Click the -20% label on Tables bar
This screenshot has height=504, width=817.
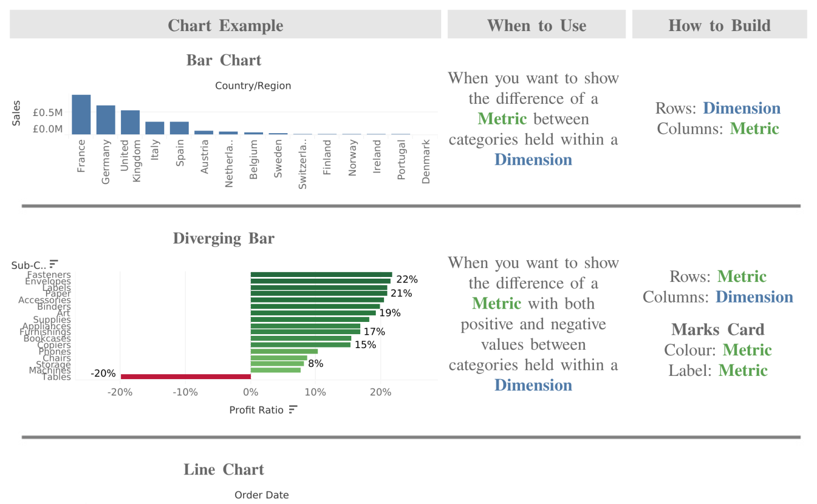point(103,374)
